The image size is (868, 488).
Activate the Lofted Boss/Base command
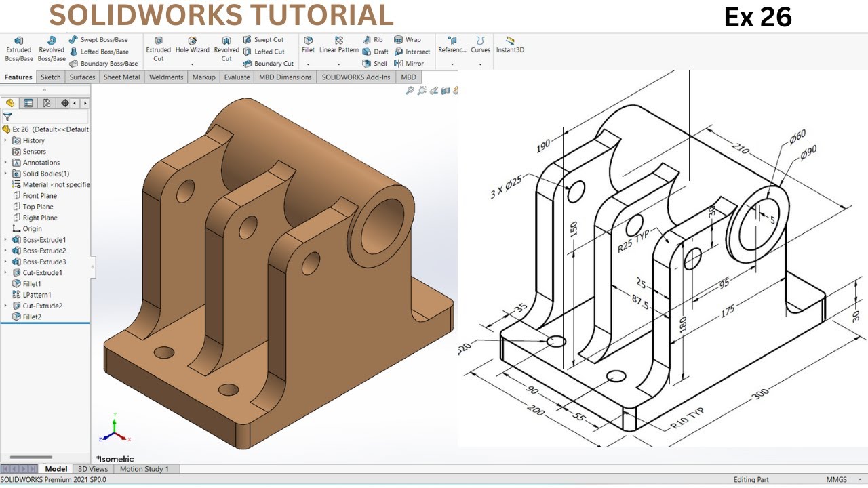pos(99,52)
